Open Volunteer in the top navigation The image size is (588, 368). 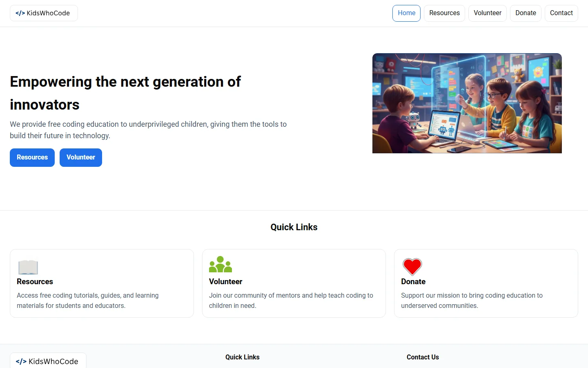click(x=488, y=13)
